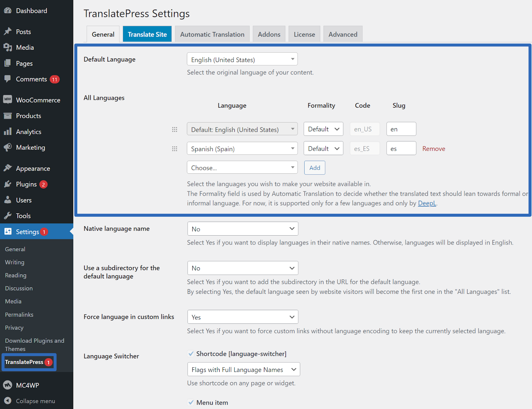Click the Plugins update badge showing 2
Image resolution: width=532 pixels, height=409 pixels.
pyautogui.click(x=43, y=184)
